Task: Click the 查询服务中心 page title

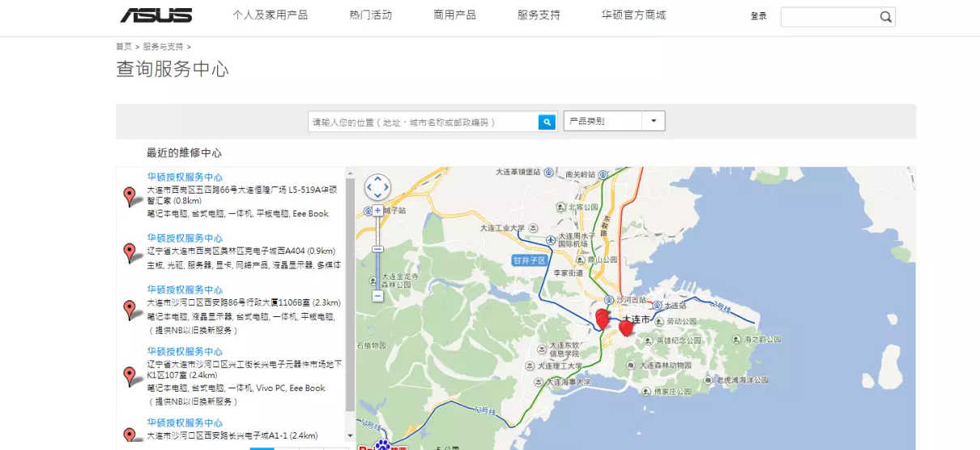Action: pos(173,69)
